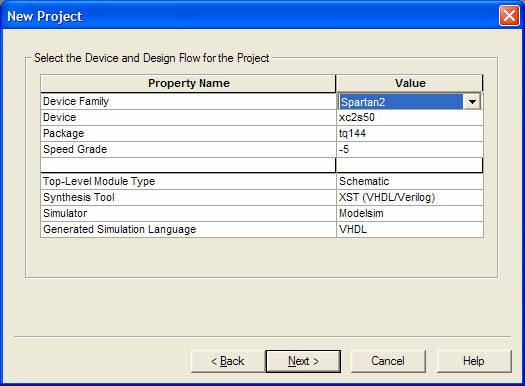Click the XST (VHDL/Verilog) synthesis tool value
This screenshot has height=386, width=525.
pyautogui.click(x=409, y=198)
